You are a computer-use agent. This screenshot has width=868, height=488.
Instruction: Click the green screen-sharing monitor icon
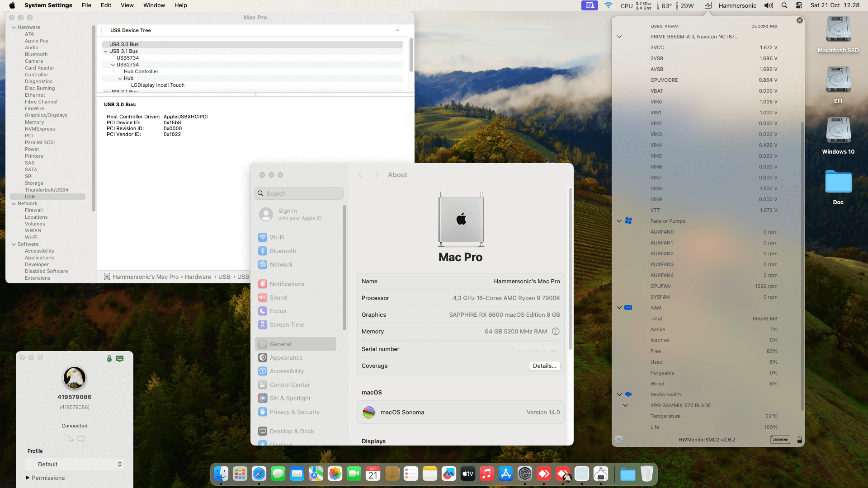point(120,358)
